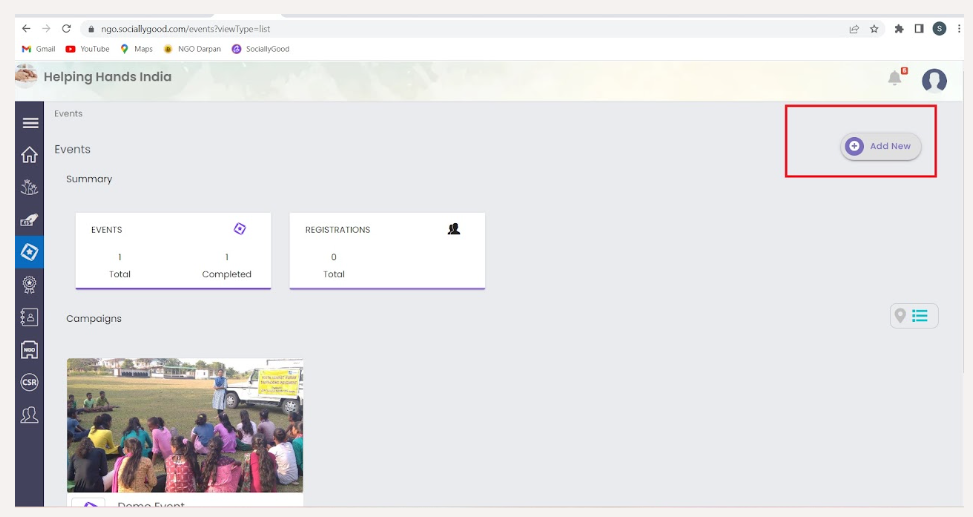Open the Gmail bookmark
Screen dimensions: 973x517
(38, 49)
